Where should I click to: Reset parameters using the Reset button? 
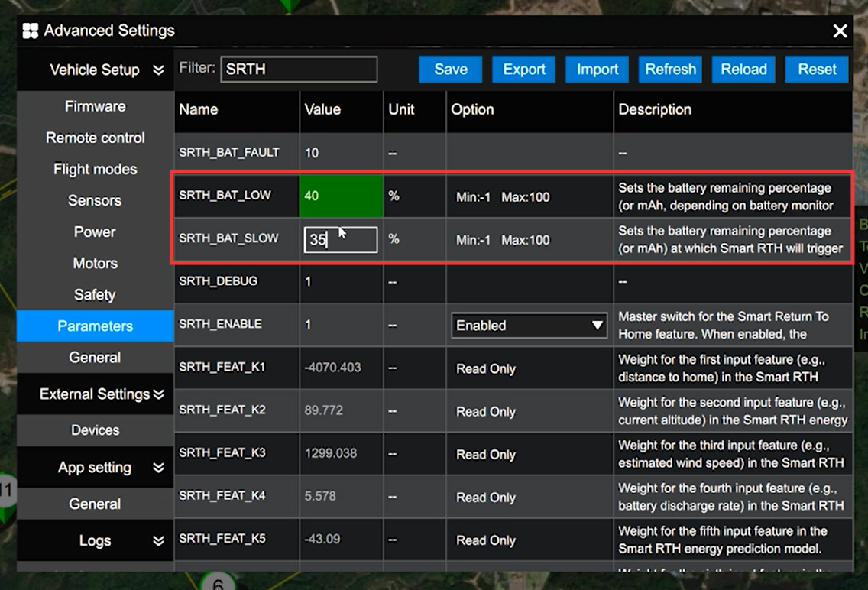[x=817, y=70]
